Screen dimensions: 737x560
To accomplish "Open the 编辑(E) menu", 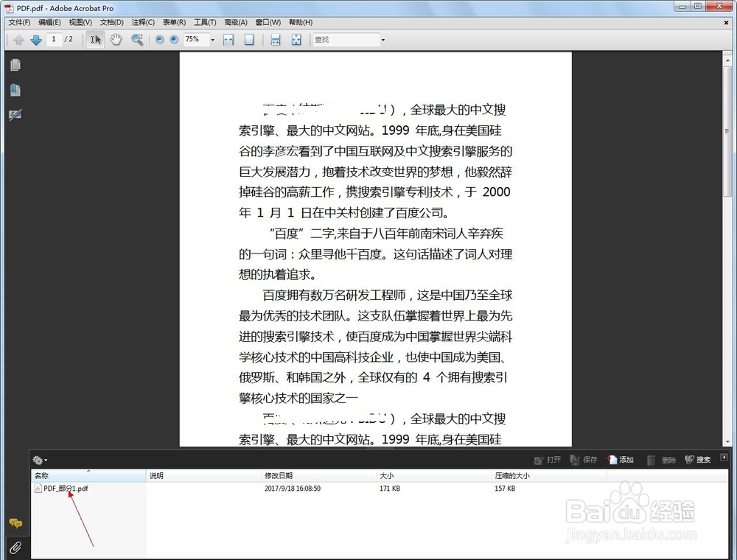I will coord(49,22).
